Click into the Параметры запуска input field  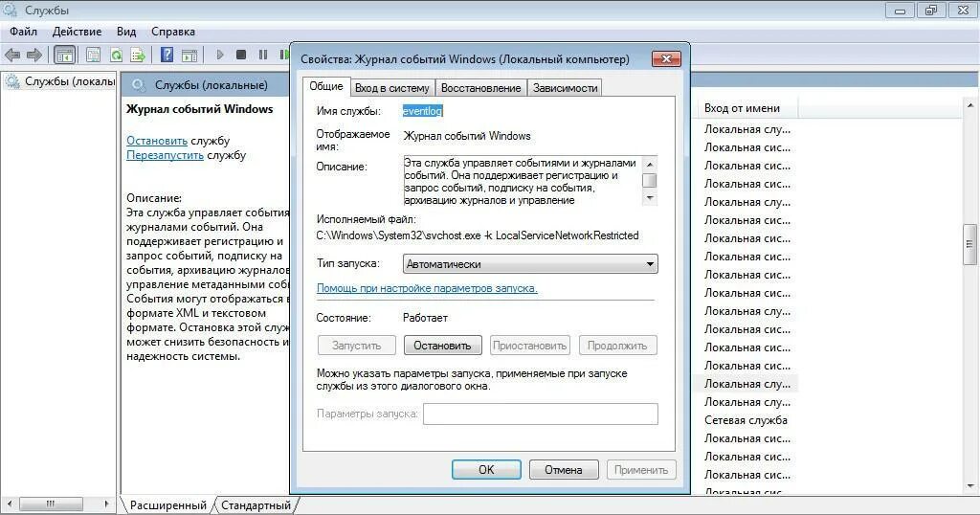[x=541, y=414]
